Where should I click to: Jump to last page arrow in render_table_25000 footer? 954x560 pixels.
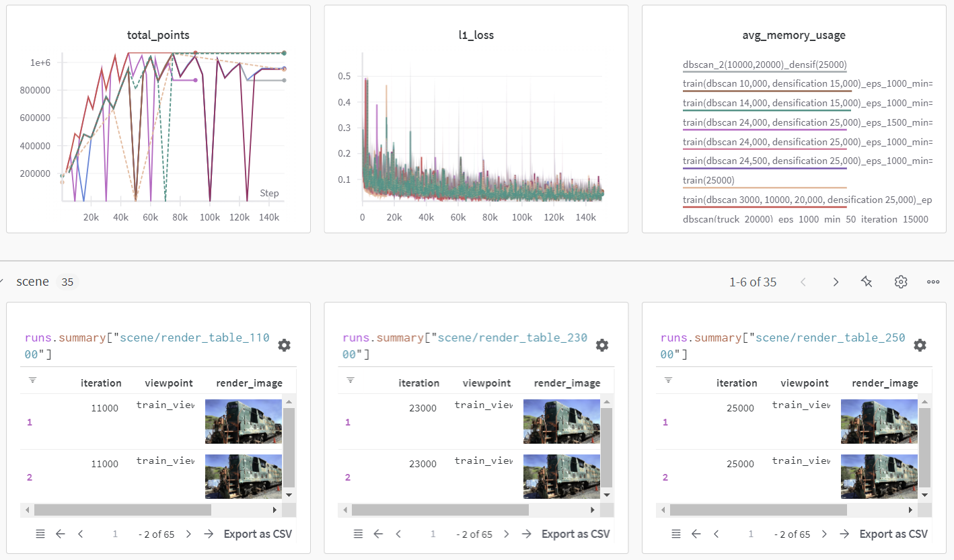tap(844, 534)
